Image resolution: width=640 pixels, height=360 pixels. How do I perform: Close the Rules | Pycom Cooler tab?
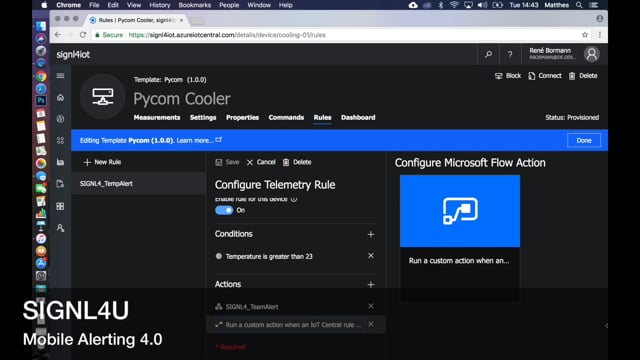pyautogui.click(x=181, y=20)
